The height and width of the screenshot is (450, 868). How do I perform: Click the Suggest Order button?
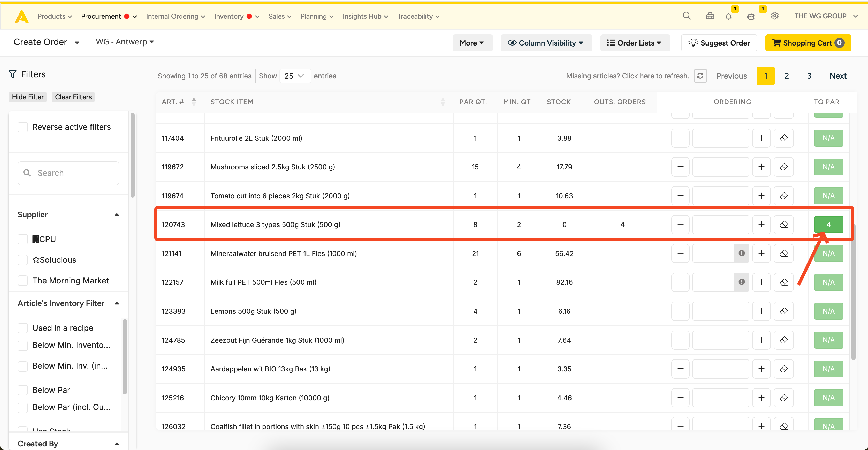tap(719, 43)
